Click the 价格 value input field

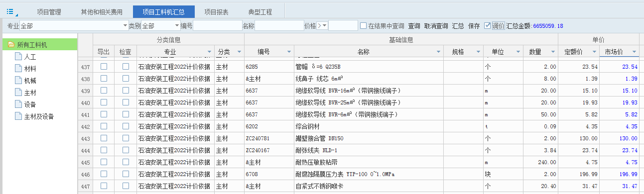(343, 25)
